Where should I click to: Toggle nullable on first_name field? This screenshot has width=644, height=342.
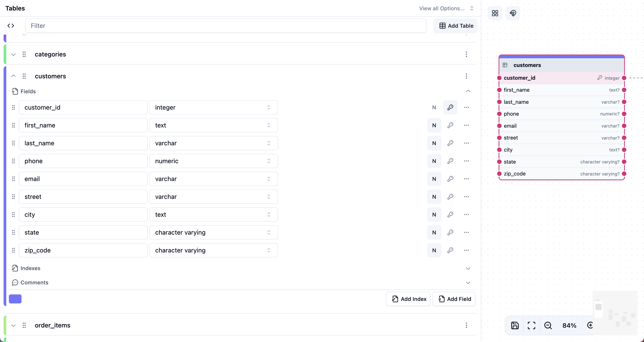click(434, 125)
